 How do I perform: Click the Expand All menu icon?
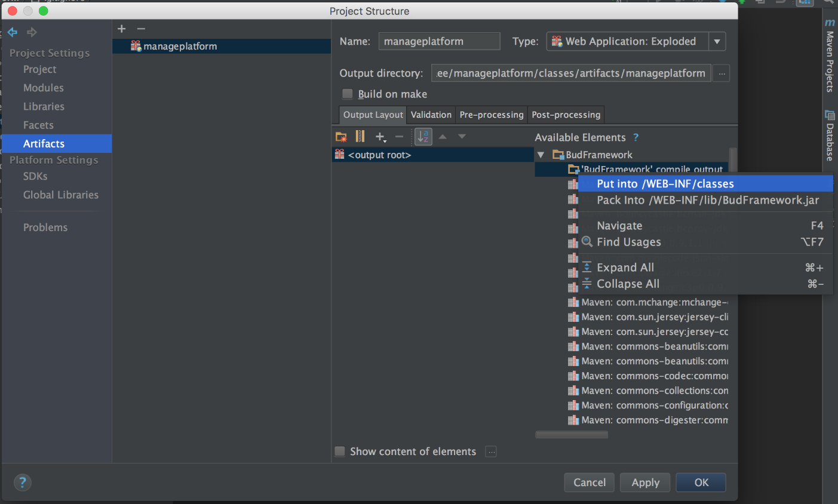[587, 268]
